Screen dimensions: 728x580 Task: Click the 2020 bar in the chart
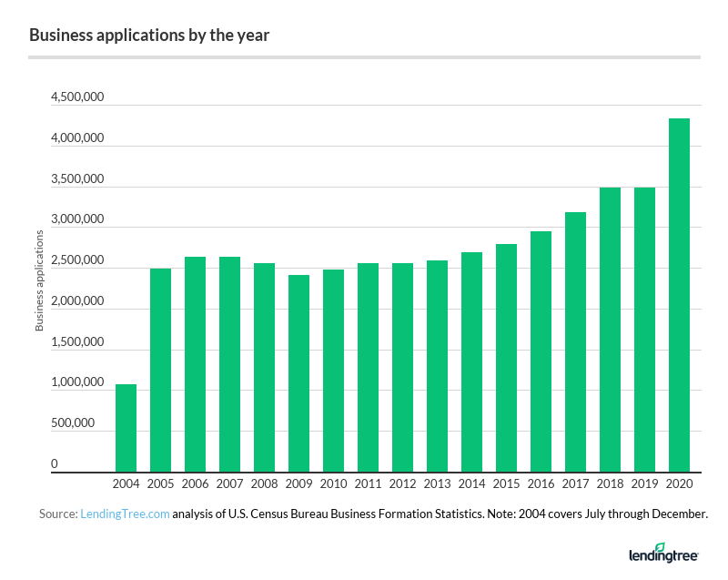[x=679, y=295]
